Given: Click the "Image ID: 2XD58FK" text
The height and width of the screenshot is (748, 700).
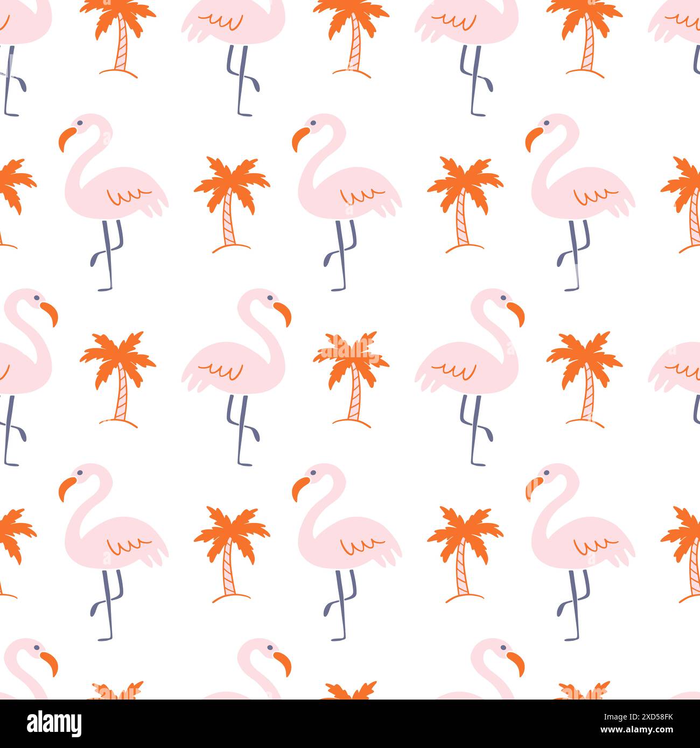Looking at the screenshot, I should tap(639, 717).
